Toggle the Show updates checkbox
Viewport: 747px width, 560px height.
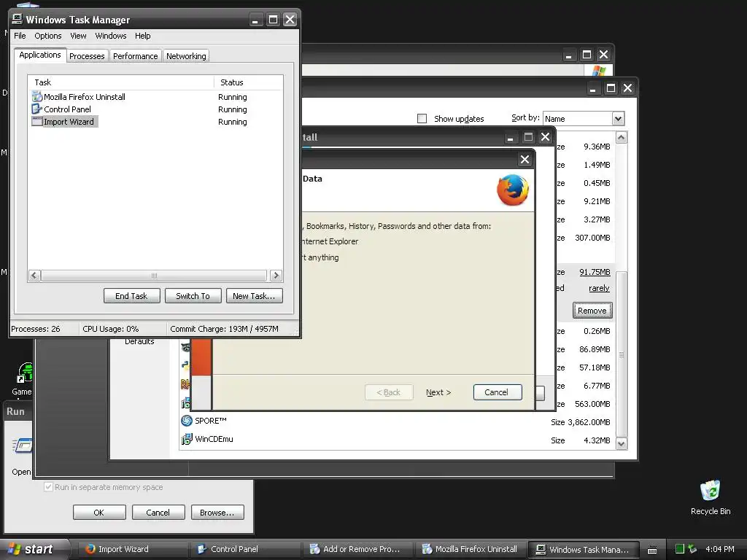pos(422,119)
